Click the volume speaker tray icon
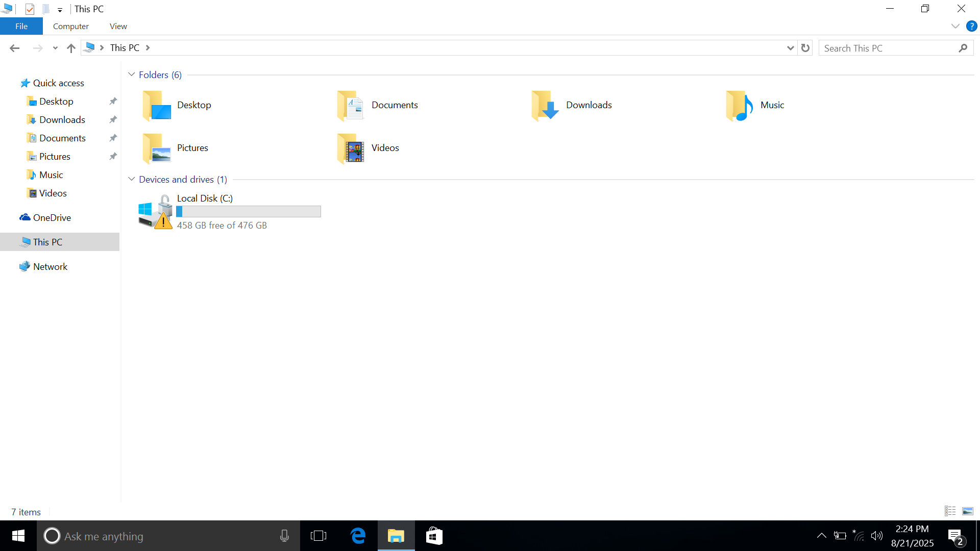 (877, 536)
